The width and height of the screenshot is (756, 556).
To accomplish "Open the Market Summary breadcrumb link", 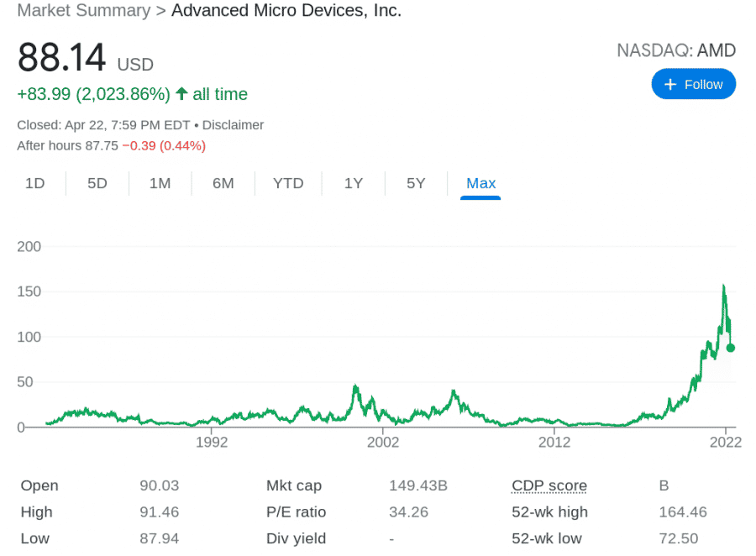I will tap(84, 10).
